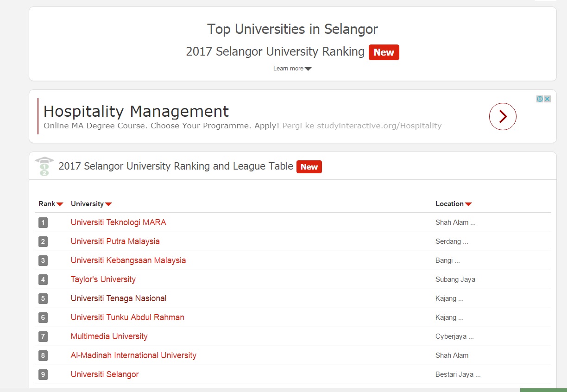Expand the Learn more section

click(x=292, y=69)
